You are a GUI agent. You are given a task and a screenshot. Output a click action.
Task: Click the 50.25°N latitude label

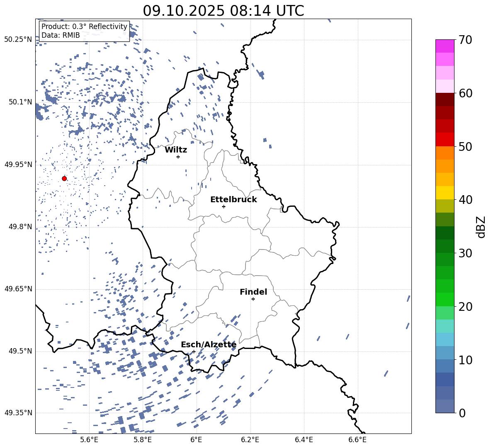[18, 40]
